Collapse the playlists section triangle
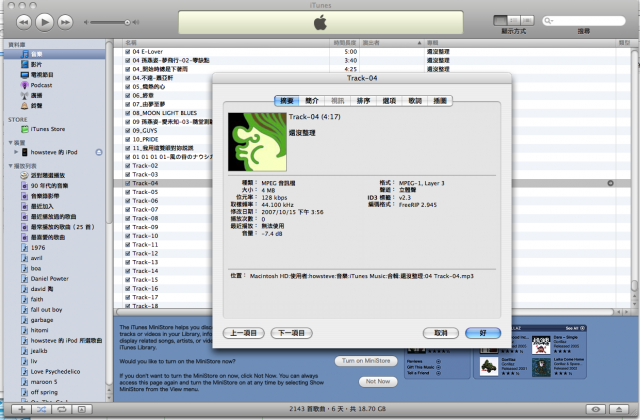Viewport: 640px width, 420px height. [10, 166]
